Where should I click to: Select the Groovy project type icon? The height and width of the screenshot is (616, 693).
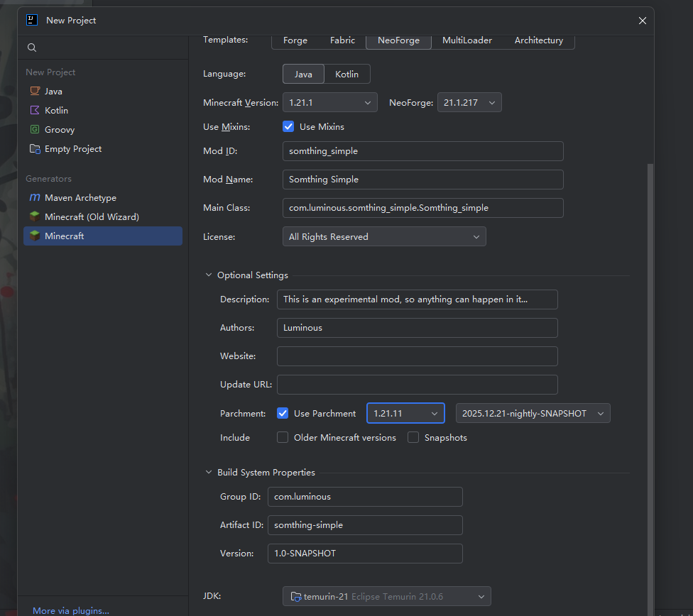[35, 130]
